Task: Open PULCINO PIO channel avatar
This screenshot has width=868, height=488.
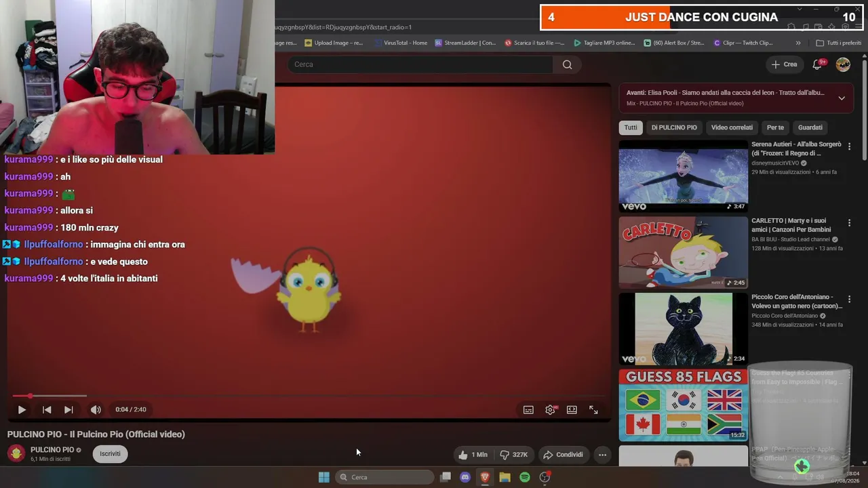Action: [16, 453]
